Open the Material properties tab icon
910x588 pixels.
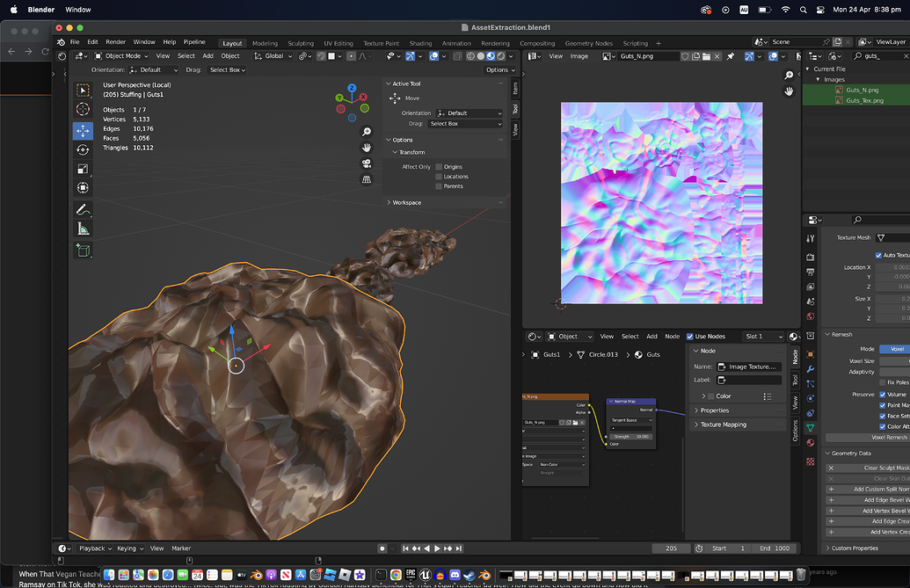pyautogui.click(x=810, y=442)
